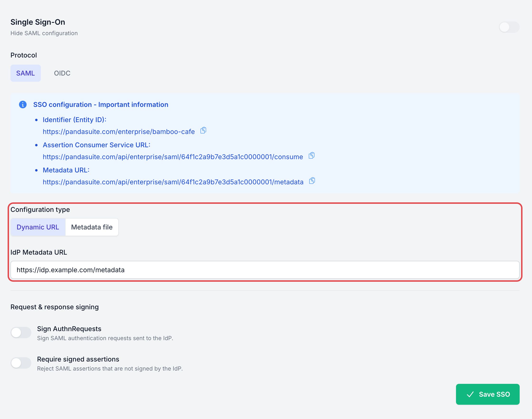
Task: Click the saml consume URL text
Action: [x=173, y=157]
